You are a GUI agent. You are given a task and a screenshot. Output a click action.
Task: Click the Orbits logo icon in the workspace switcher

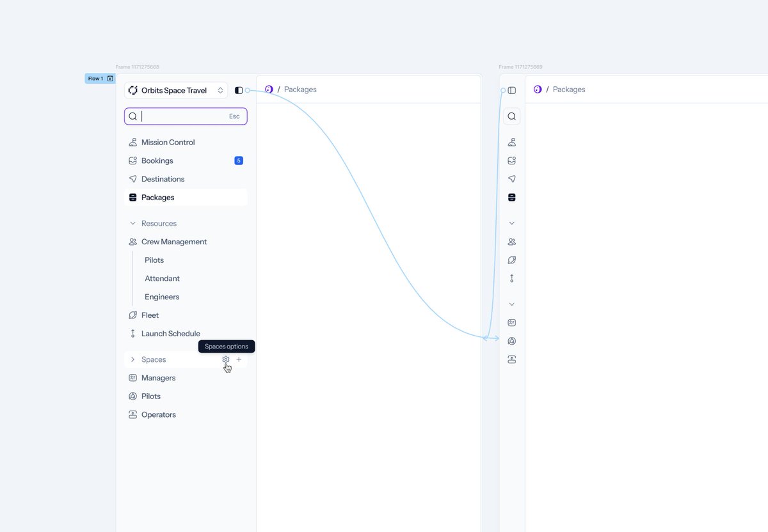coord(133,90)
